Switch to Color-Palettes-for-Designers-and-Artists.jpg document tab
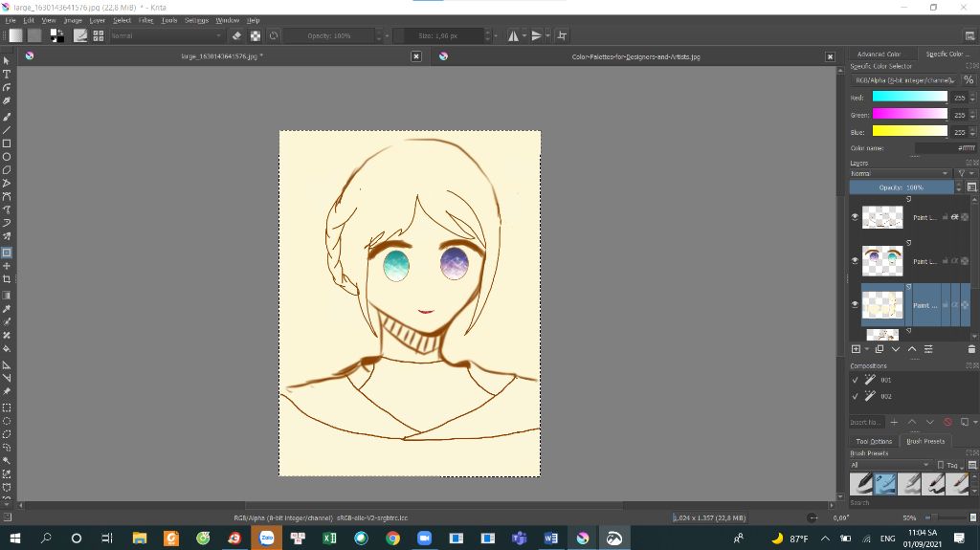This screenshot has width=980, height=550. (635, 56)
